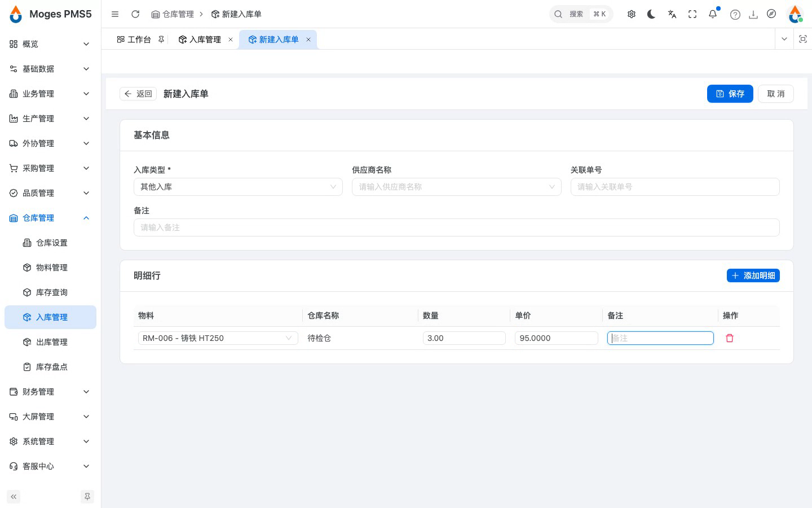This screenshot has height=508, width=812.
Task: Enter fullscreen mode icon
Action: click(x=692, y=14)
